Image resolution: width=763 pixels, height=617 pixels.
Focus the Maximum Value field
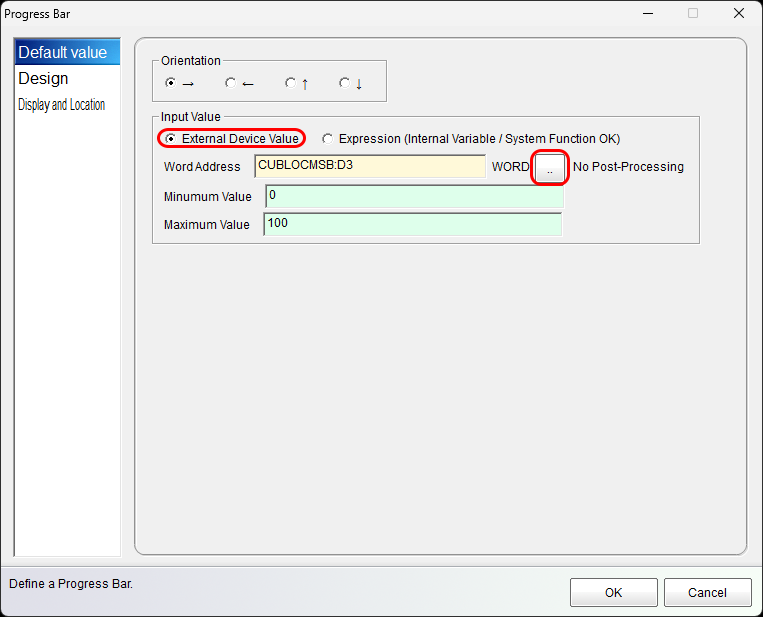pyautogui.click(x=412, y=224)
